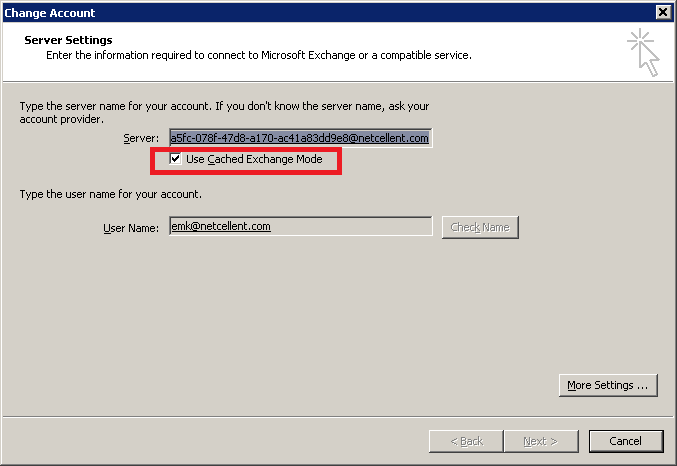Uncheck Use Cached Exchange Mode checkbox
The width and height of the screenshot is (677, 466).
[175, 159]
